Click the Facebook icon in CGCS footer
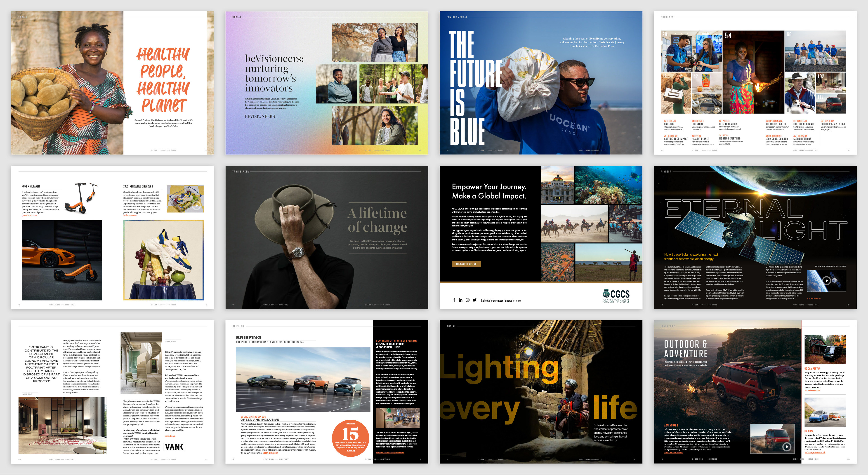This screenshot has width=868, height=475. click(x=454, y=300)
